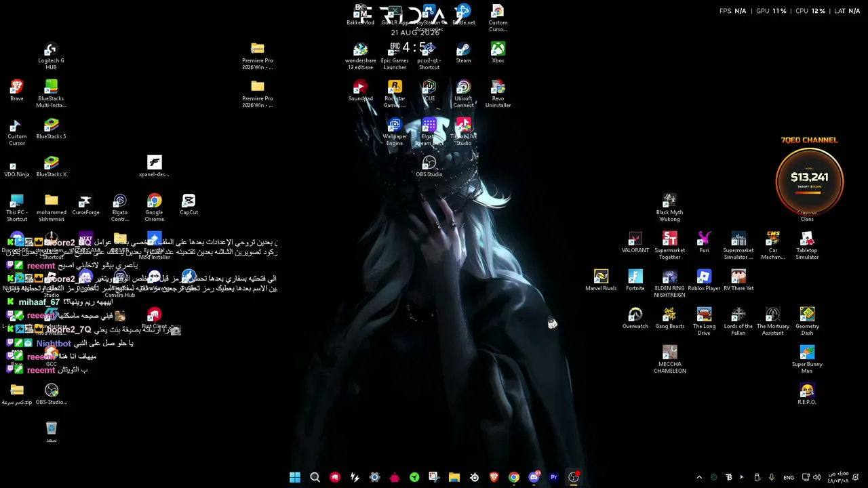
Task: Select the Geometry Dash desktop icon
Action: pyautogui.click(x=808, y=322)
